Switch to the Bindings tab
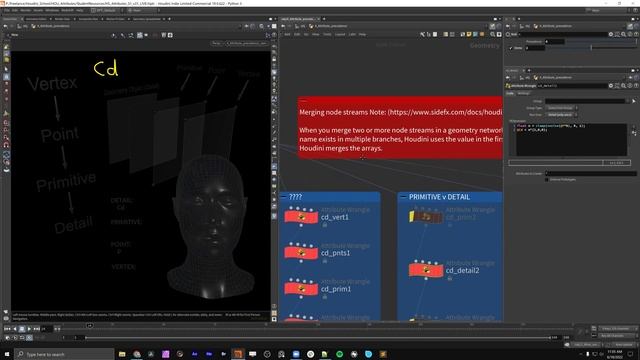This screenshot has width=640, height=360. pos(523,93)
